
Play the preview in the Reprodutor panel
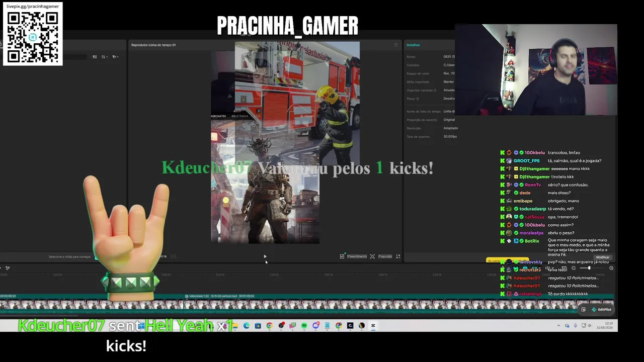tap(265, 256)
